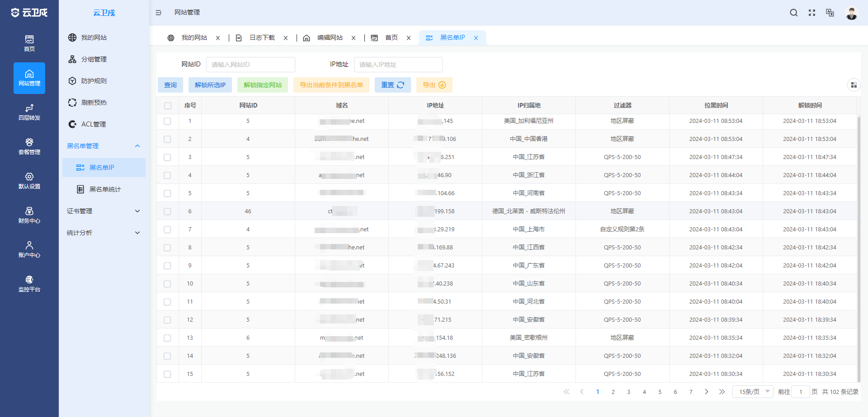The width and height of the screenshot is (868, 417).
Task: Check the row 6 checkbox
Action: [x=167, y=211]
